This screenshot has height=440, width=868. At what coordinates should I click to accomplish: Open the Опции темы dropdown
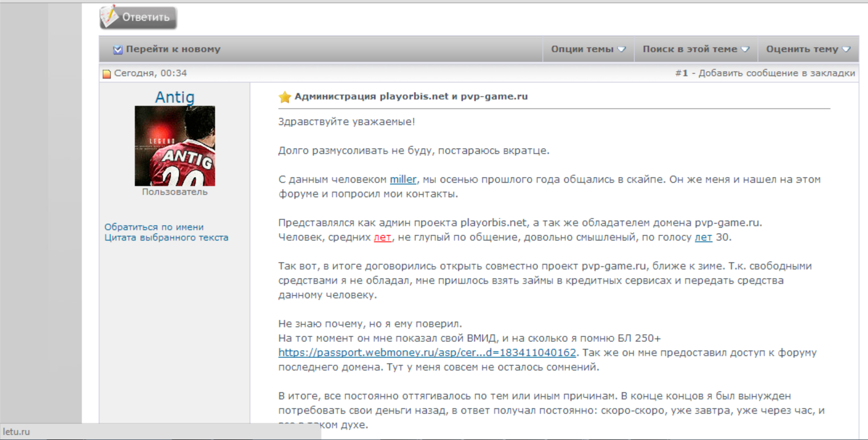tap(588, 49)
